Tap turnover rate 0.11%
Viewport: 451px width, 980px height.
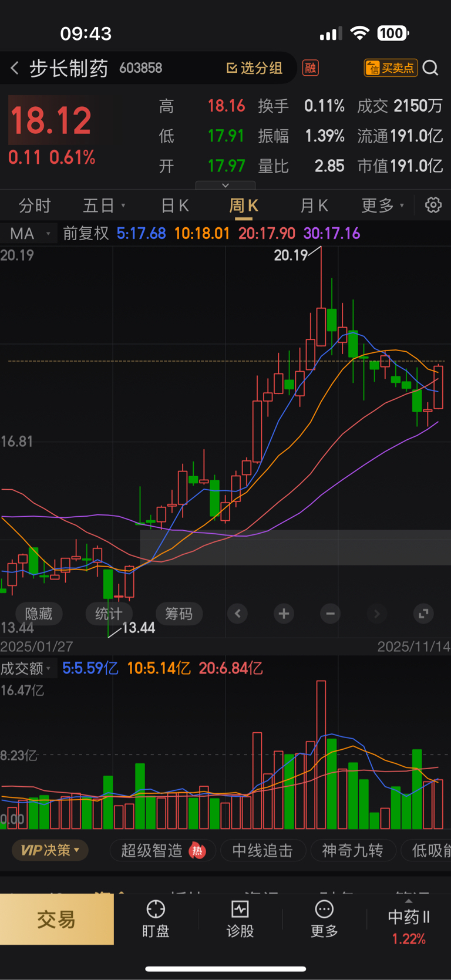pyautogui.click(x=324, y=106)
